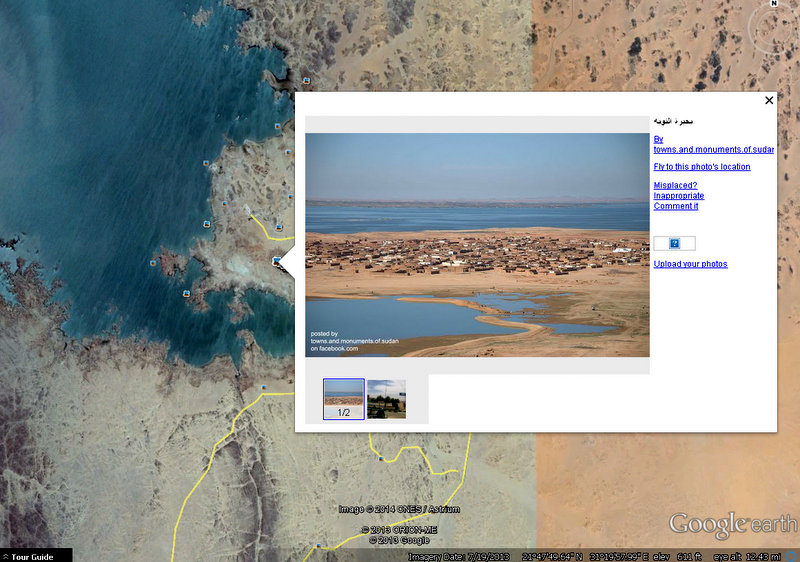The width and height of the screenshot is (800, 562).
Task: Flag the photo with 'Inappropriate' link
Action: click(x=679, y=196)
